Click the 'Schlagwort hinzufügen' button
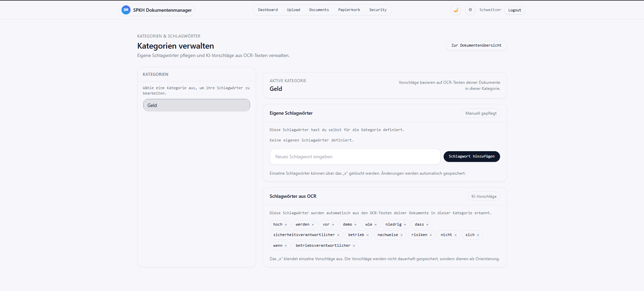 point(472,157)
